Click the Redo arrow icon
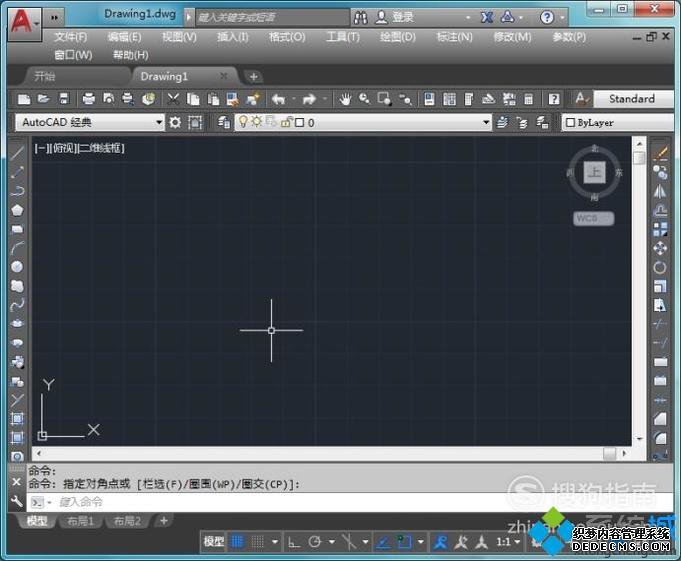Viewport: 681px width, 561px height. coord(309,99)
